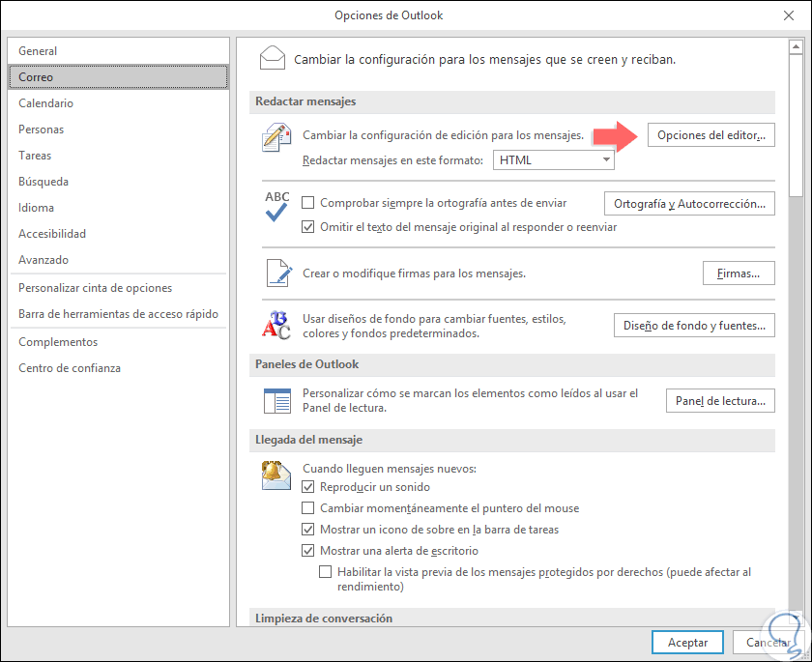The image size is (812, 662).
Task: Click the 'Firmas...' button
Action: click(x=739, y=273)
